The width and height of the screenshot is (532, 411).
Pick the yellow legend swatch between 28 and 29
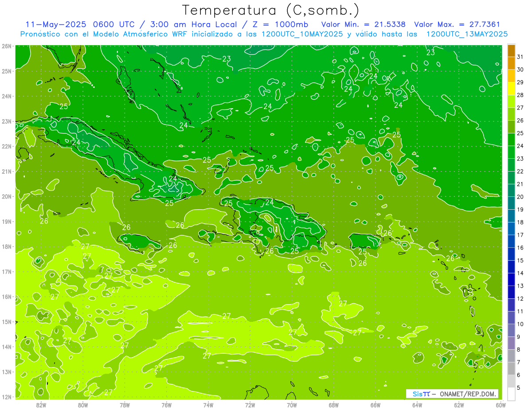click(511, 89)
